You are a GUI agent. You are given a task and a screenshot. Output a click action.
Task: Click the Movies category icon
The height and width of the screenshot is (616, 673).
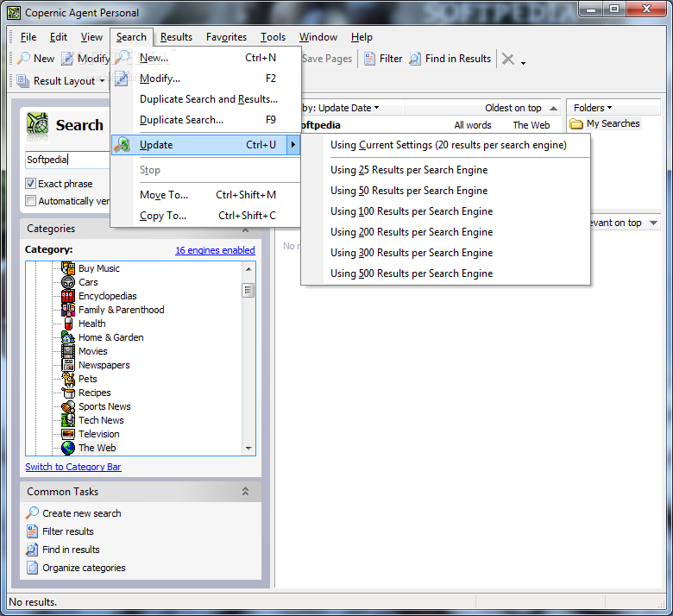click(68, 351)
